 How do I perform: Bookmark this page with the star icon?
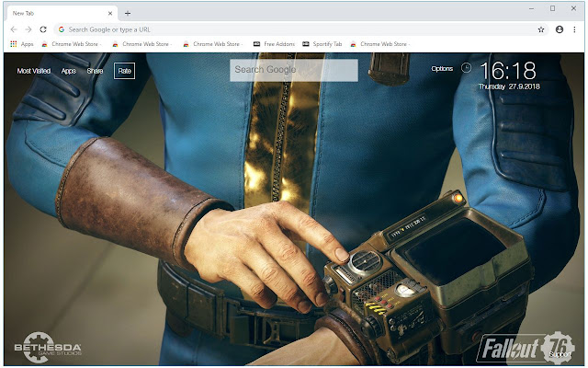click(x=541, y=29)
